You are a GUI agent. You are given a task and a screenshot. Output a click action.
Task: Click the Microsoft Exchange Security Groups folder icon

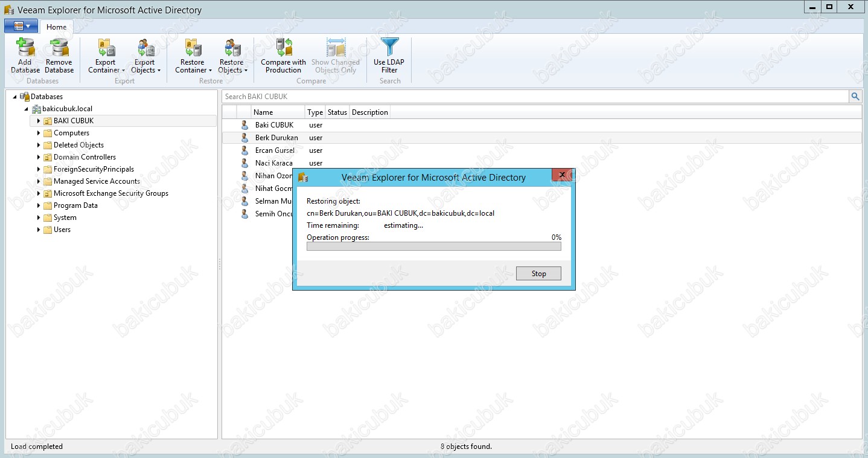coord(48,193)
